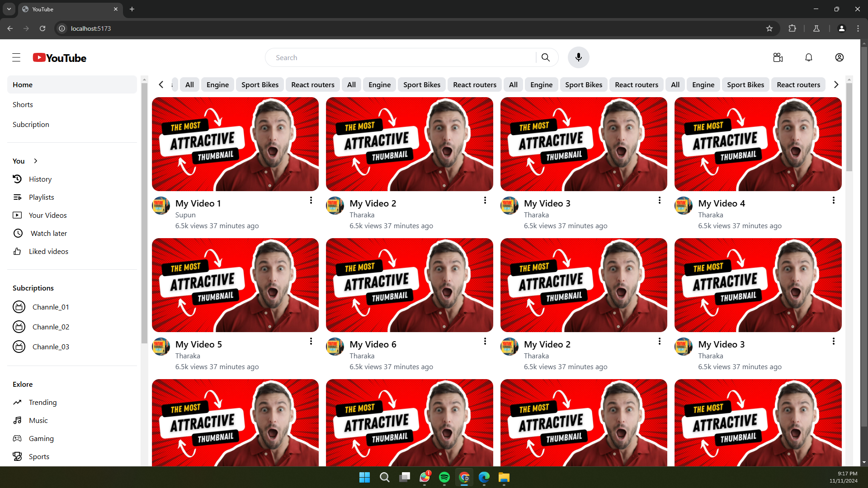The width and height of the screenshot is (868, 488).
Task: Click the search magnifier button
Action: pyautogui.click(x=546, y=57)
